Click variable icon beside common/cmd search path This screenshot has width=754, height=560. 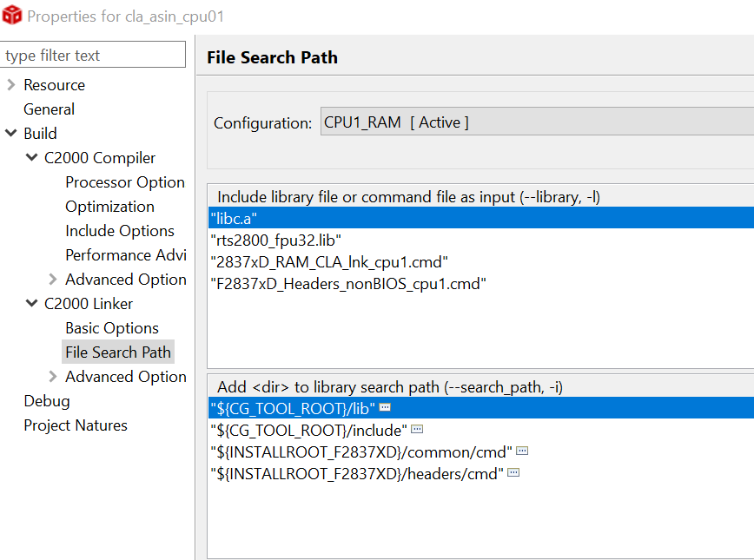(x=522, y=451)
